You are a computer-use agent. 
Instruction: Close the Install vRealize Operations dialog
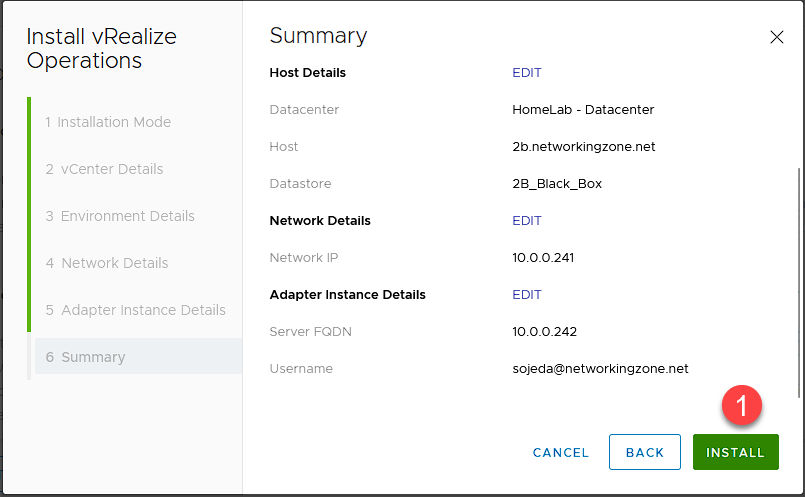point(776,37)
